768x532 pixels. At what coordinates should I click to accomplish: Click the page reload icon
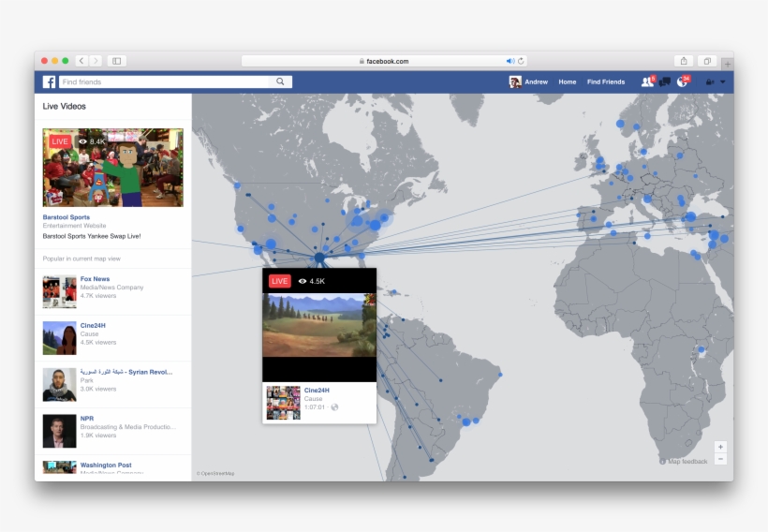522,61
